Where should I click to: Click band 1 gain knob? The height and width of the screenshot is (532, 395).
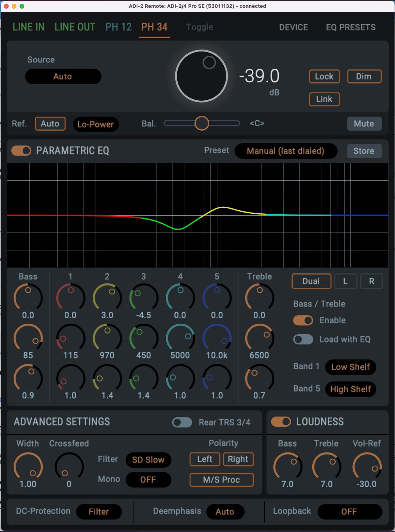(x=71, y=297)
